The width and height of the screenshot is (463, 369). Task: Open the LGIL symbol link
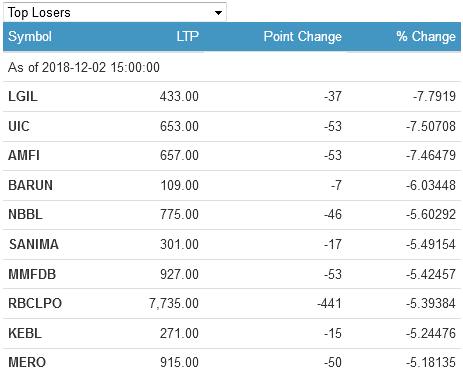(23, 96)
